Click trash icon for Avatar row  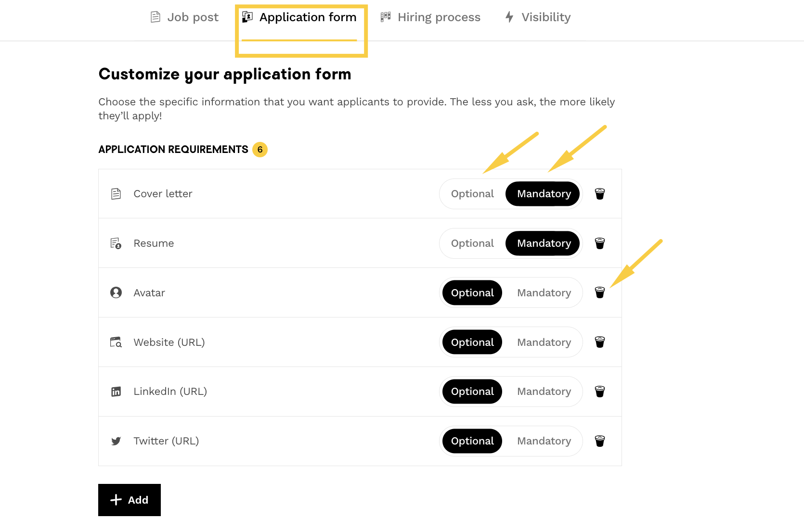click(599, 292)
